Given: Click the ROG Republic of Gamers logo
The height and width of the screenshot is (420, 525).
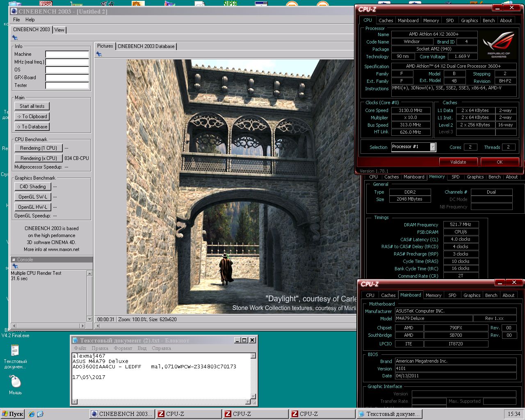Looking at the screenshot, I should click(499, 45).
